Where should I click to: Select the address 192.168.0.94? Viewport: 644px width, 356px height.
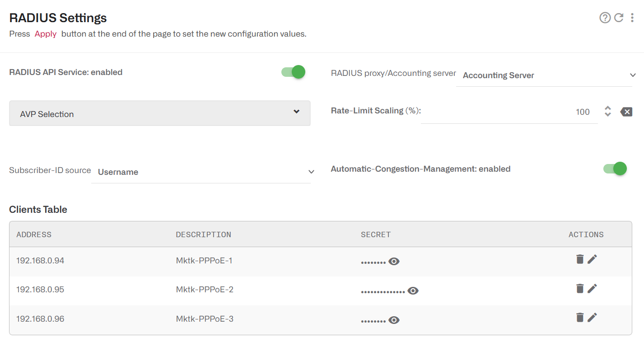click(40, 261)
